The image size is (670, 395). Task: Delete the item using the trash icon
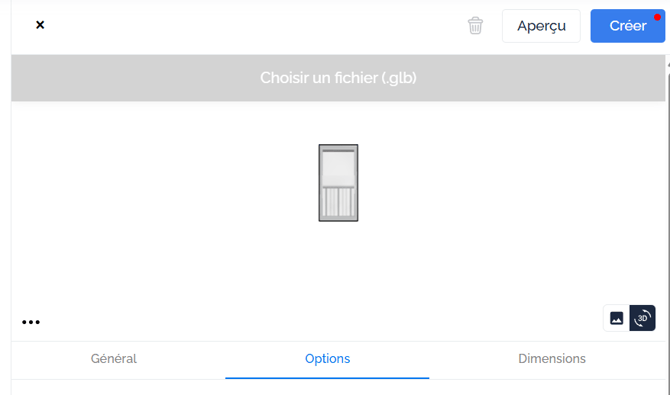tap(475, 26)
